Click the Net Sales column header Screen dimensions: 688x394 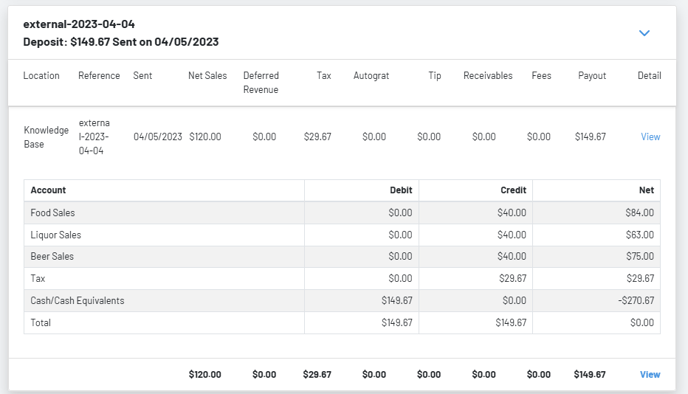208,75
